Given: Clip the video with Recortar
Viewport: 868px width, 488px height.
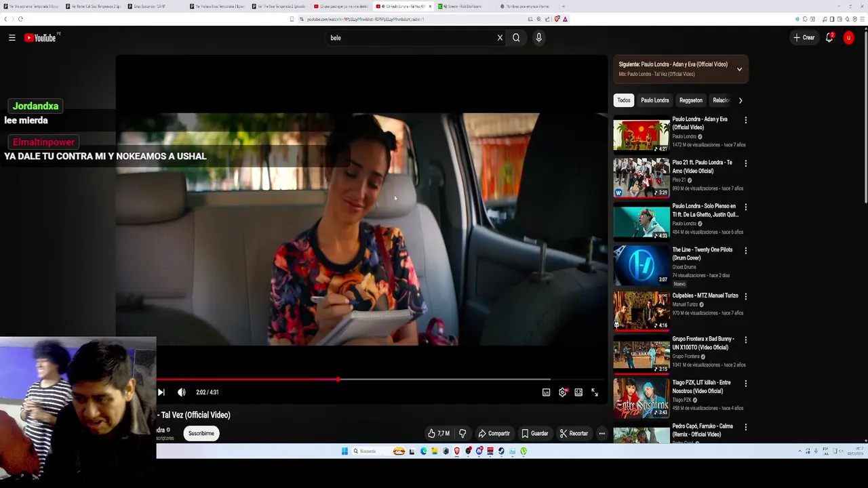Looking at the screenshot, I should click(x=574, y=434).
